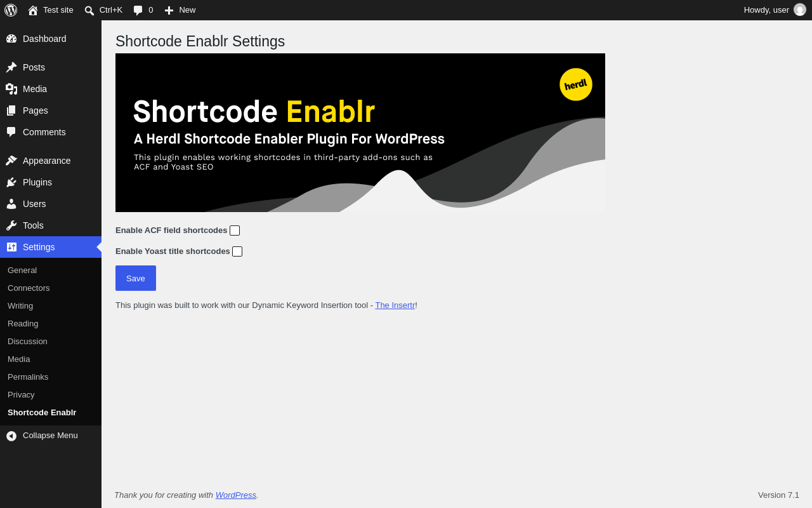The width and height of the screenshot is (812, 508).
Task: Click the Plugins plug icon
Action: click(11, 182)
